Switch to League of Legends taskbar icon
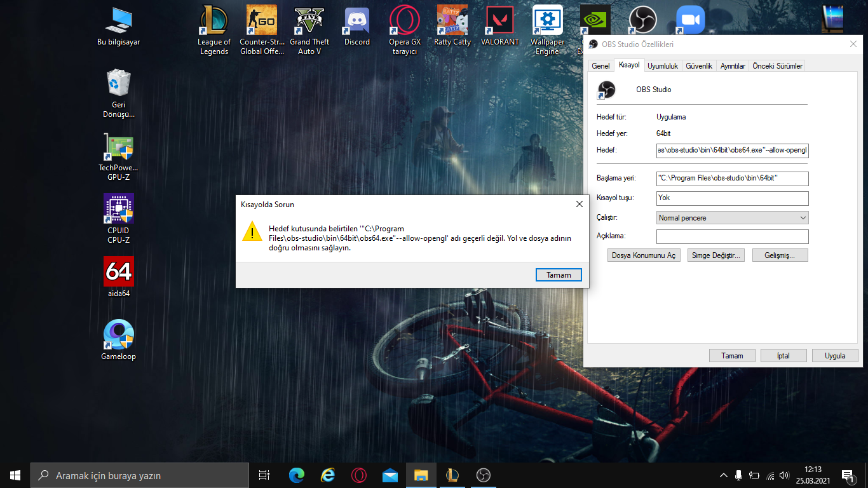 (452, 475)
